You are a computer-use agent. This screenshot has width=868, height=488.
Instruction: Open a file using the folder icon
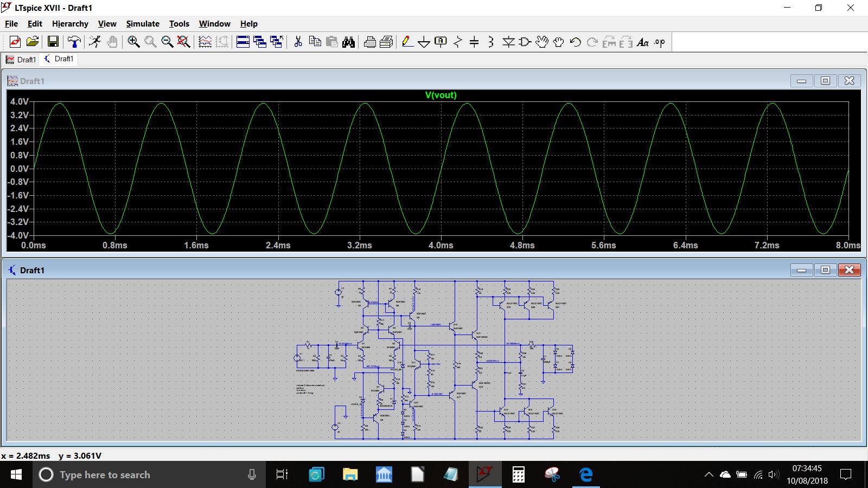[x=33, y=42]
